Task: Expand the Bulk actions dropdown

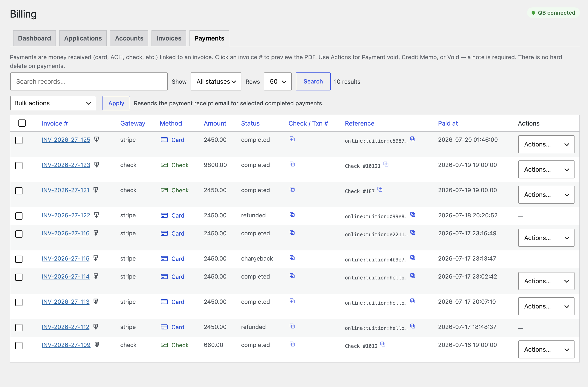Action: (53, 103)
